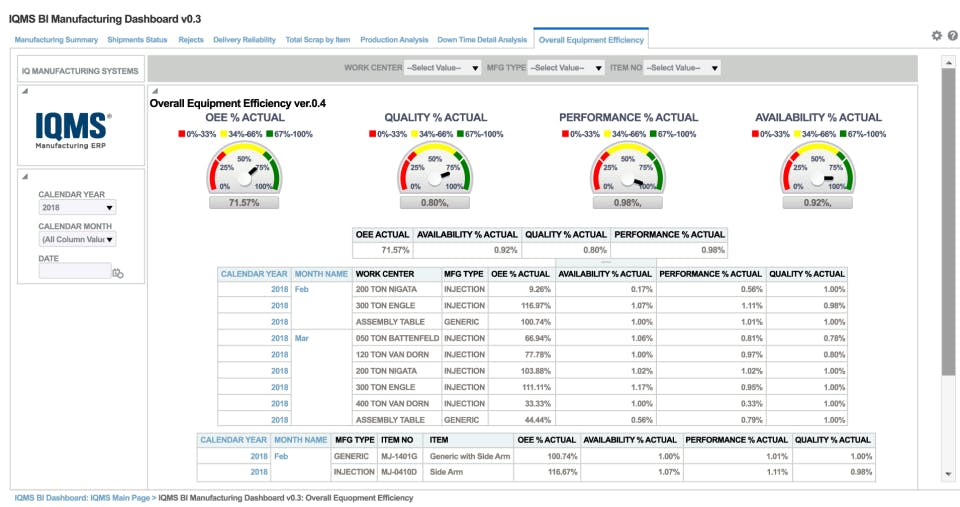Open the CALENDAR YEAR dropdown
Viewport: 960px width, 507px height.
[77, 208]
